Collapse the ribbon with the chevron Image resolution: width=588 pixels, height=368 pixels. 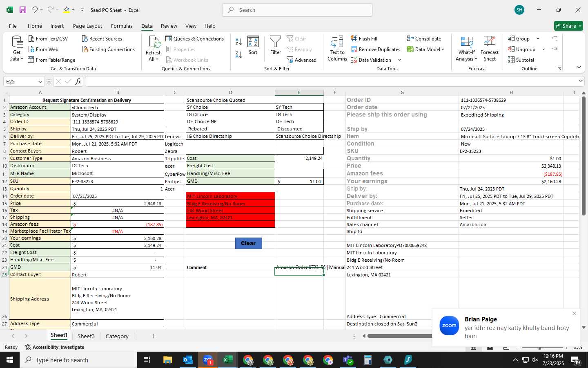579,67
